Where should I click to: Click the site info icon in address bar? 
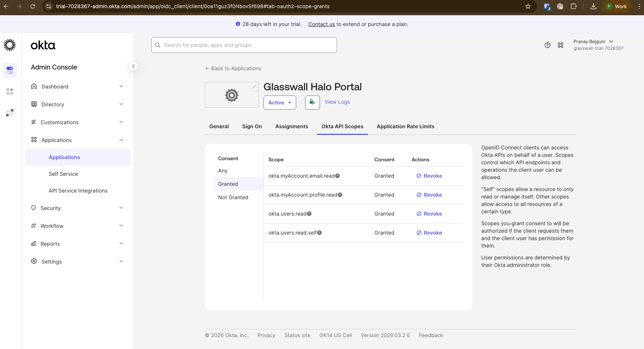coord(49,6)
